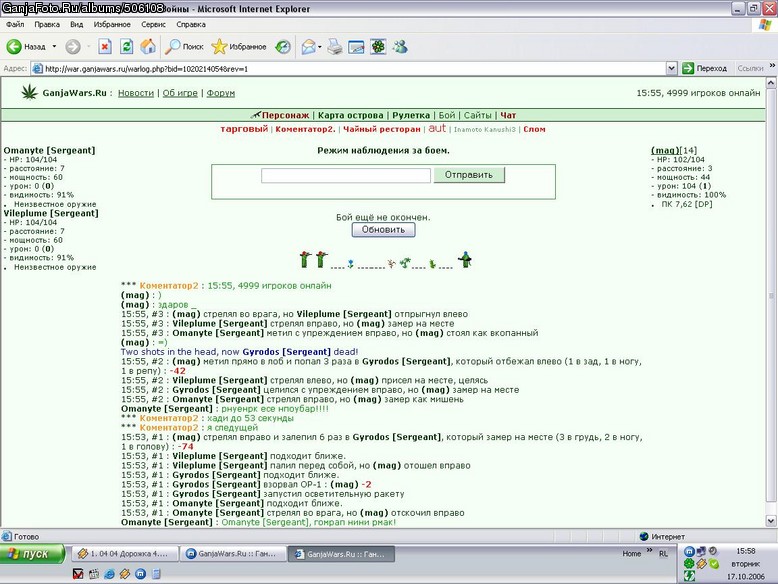The width and height of the screenshot is (778, 584).
Task: Click the IE Stop button icon
Action: point(105,47)
